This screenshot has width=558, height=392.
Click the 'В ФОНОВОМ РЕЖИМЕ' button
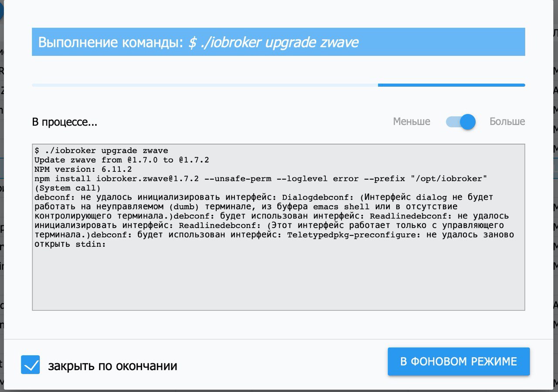click(459, 361)
